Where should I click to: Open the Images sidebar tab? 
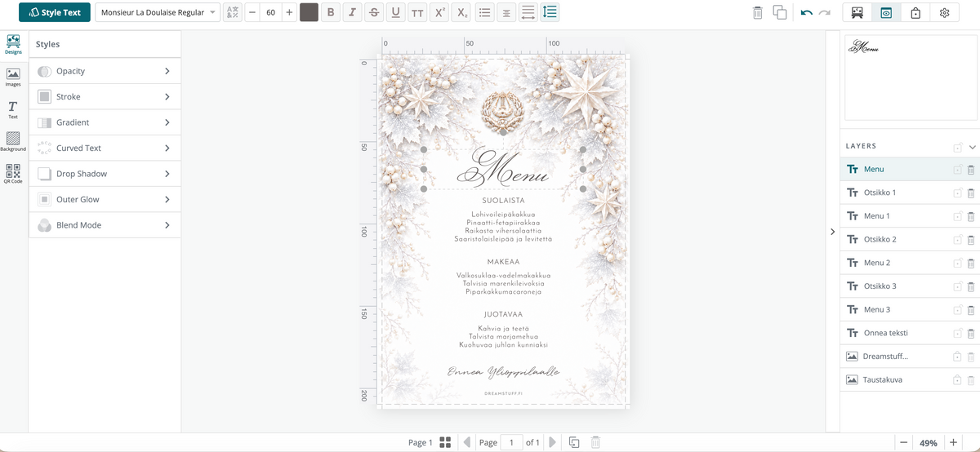tap(13, 77)
